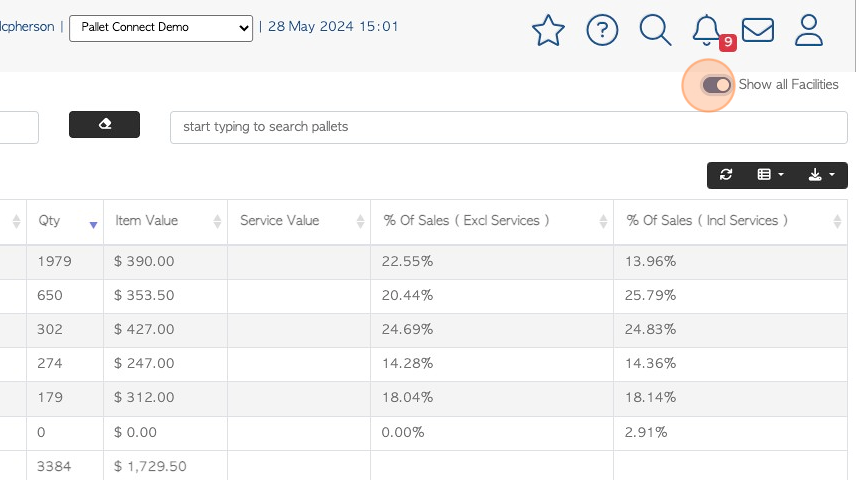Open the download export dropdown
The height and width of the screenshot is (480, 860).
click(x=821, y=174)
